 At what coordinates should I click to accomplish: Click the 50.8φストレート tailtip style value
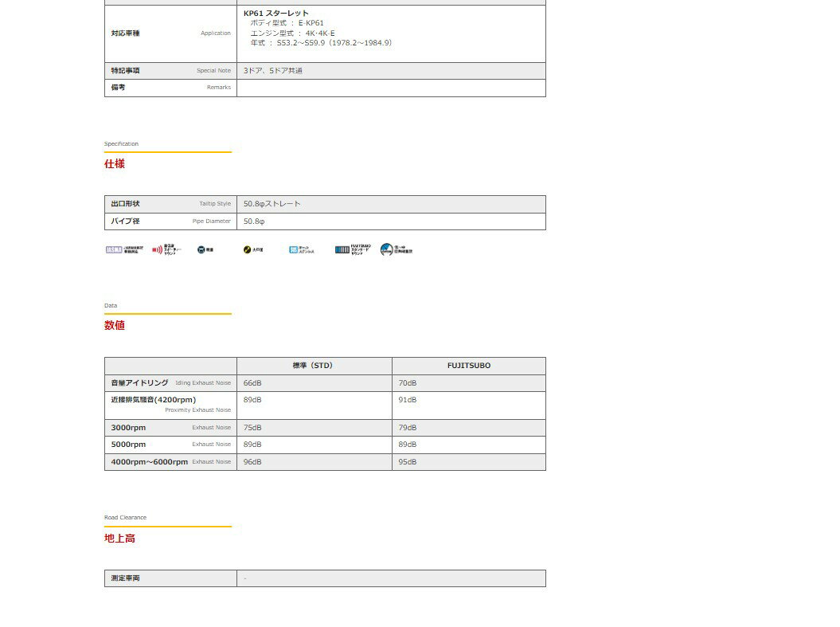[272, 204]
